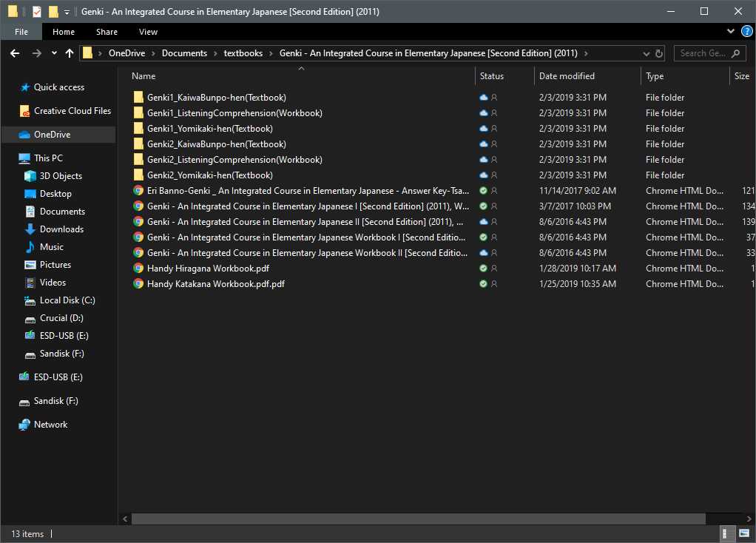This screenshot has height=543, width=756.
Task: Click the scroll right arrow
Action: 749,519
